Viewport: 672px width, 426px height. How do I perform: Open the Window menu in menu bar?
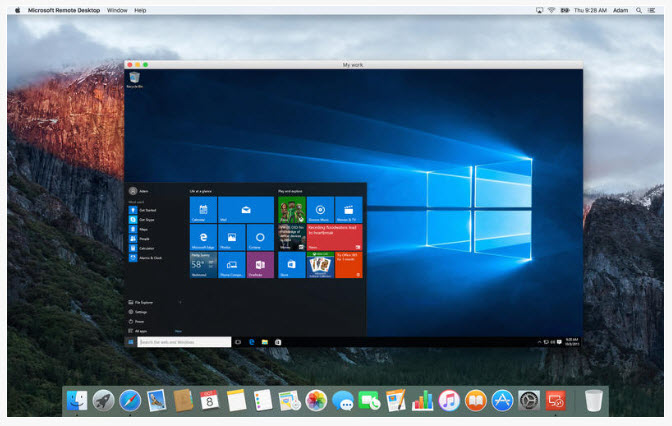[117, 9]
